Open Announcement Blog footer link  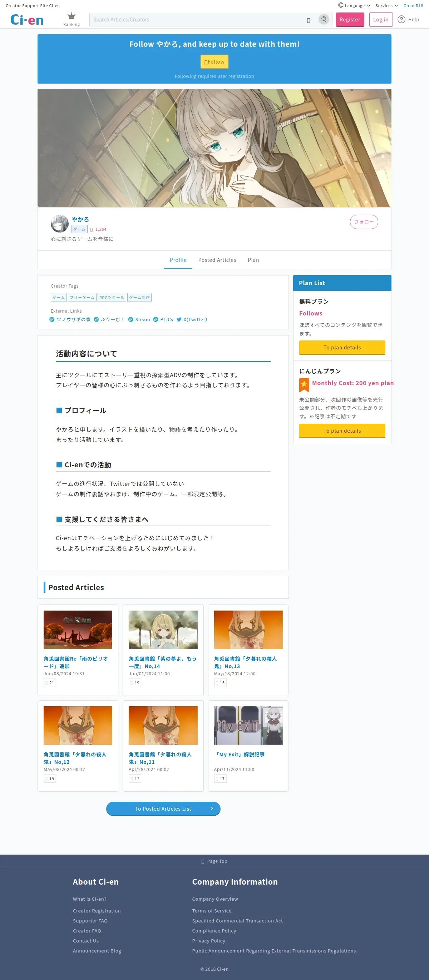pyautogui.click(x=97, y=951)
